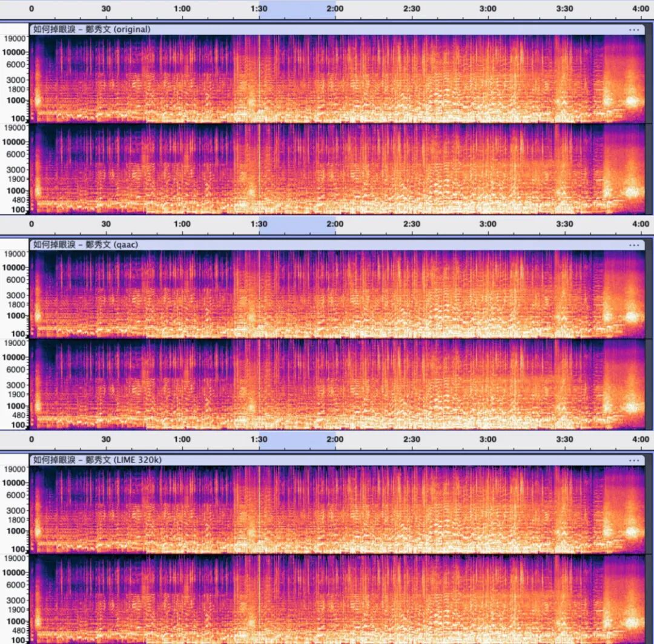Click the lower channel spectrogram of the (original) track
Screen dimensions: 654x644
[337, 169]
